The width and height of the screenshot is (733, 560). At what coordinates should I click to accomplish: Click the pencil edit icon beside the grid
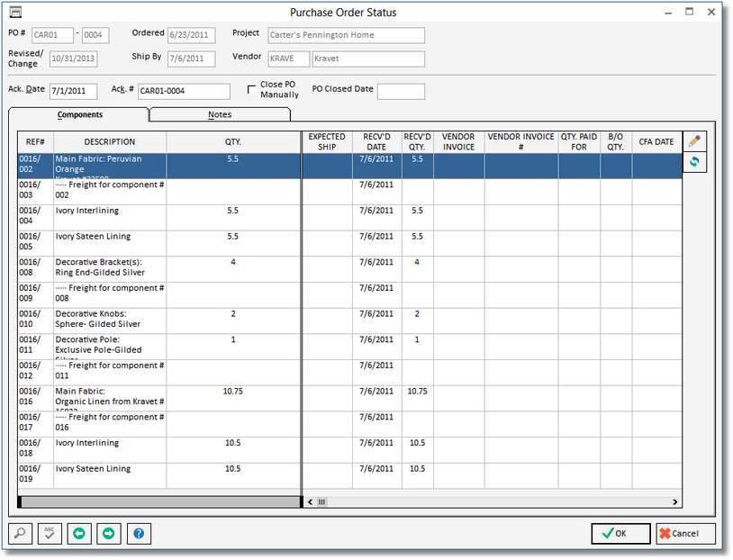click(694, 141)
